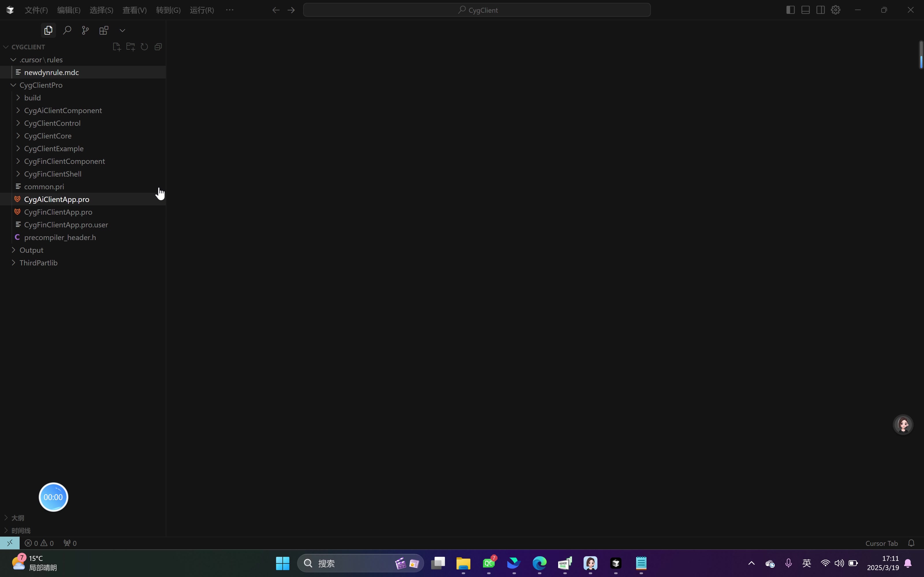This screenshot has height=577, width=924.
Task: Expand the ThirdPartlib folder
Action: 38,263
